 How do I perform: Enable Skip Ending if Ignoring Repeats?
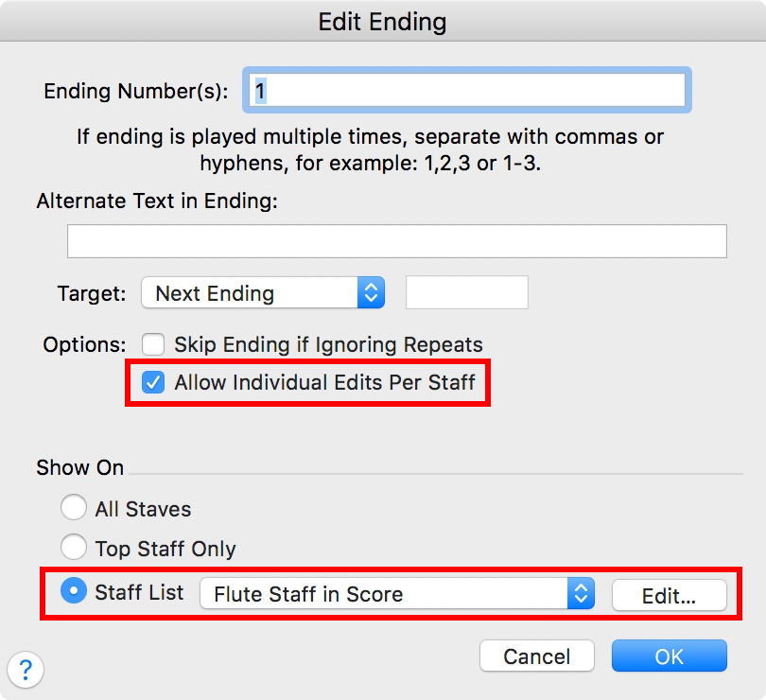[154, 344]
